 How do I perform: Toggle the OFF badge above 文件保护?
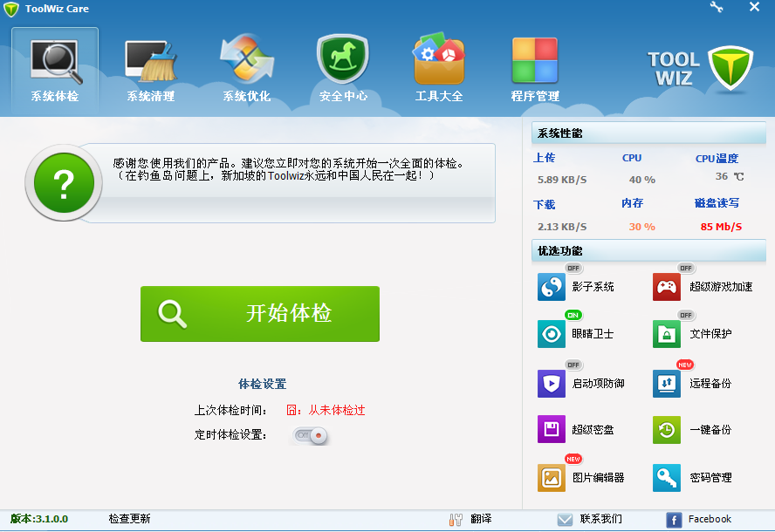pos(685,315)
